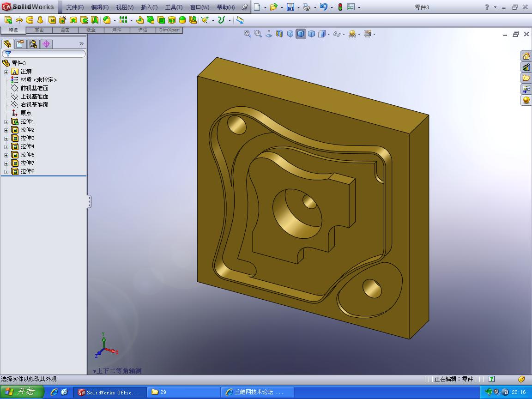Select the Rib feature tool

point(140,20)
